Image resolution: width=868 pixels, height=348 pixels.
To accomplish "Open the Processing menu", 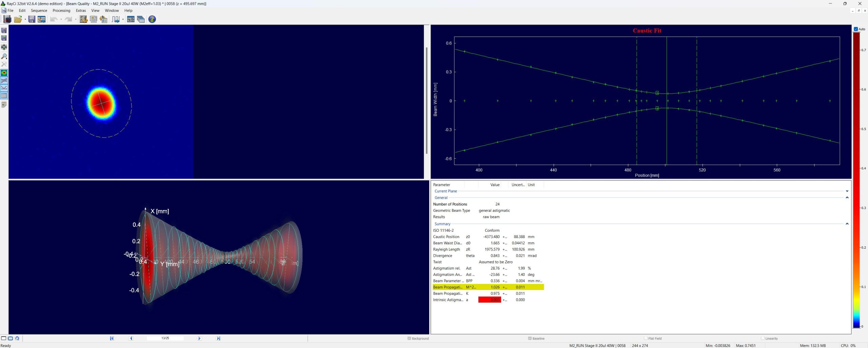I will click(61, 11).
